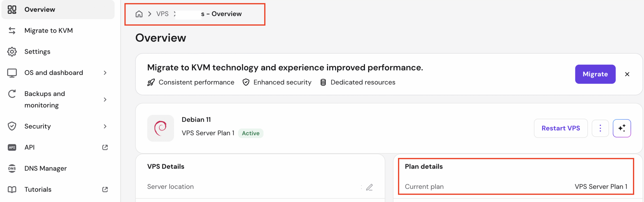Open Tutorials external link icon
This screenshot has width=644, height=202.
pos(105,189)
